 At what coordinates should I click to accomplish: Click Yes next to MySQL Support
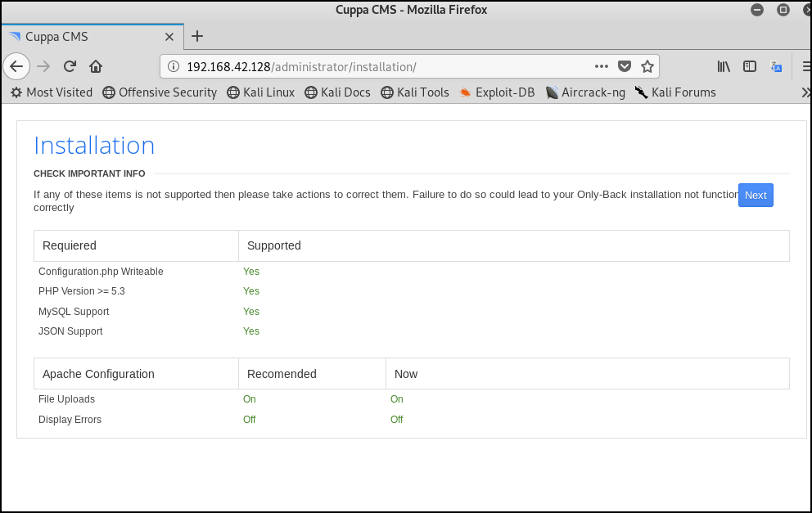251,312
